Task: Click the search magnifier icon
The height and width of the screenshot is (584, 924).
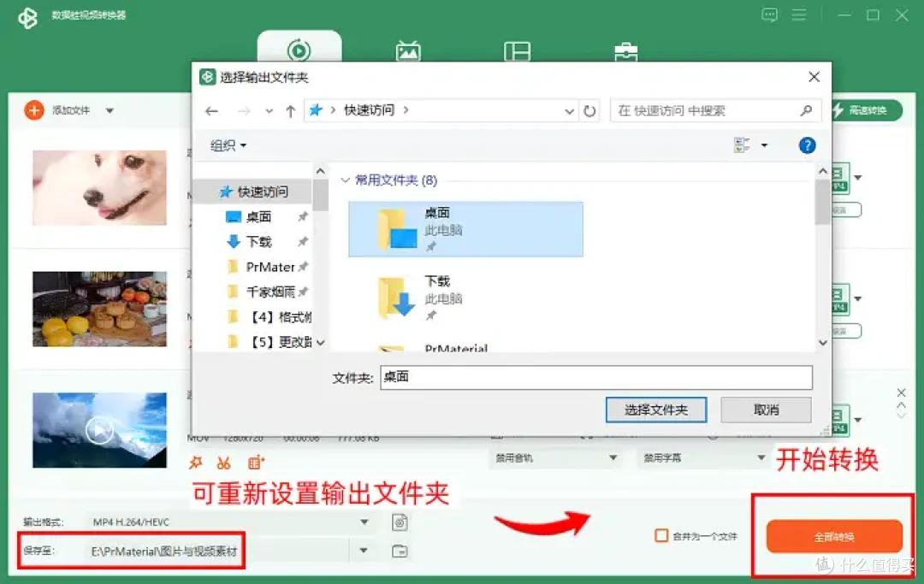Action: coord(806,110)
